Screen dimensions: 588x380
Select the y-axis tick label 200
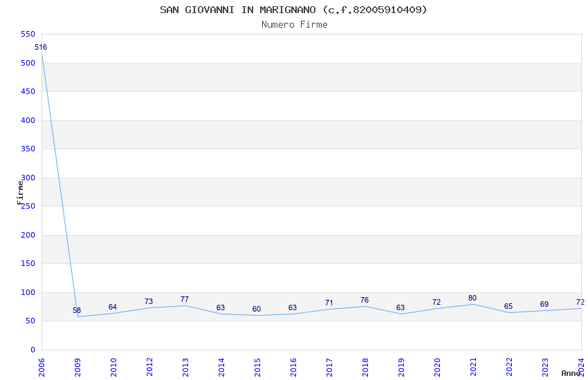28,235
